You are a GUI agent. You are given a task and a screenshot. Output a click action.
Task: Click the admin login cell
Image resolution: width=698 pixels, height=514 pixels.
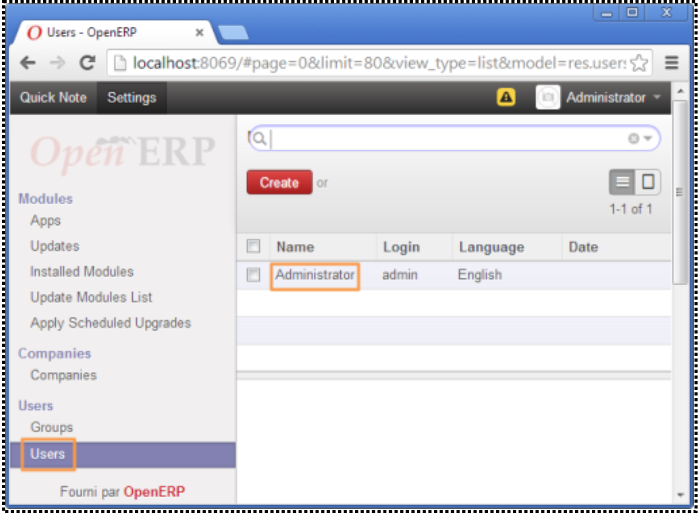(x=400, y=275)
